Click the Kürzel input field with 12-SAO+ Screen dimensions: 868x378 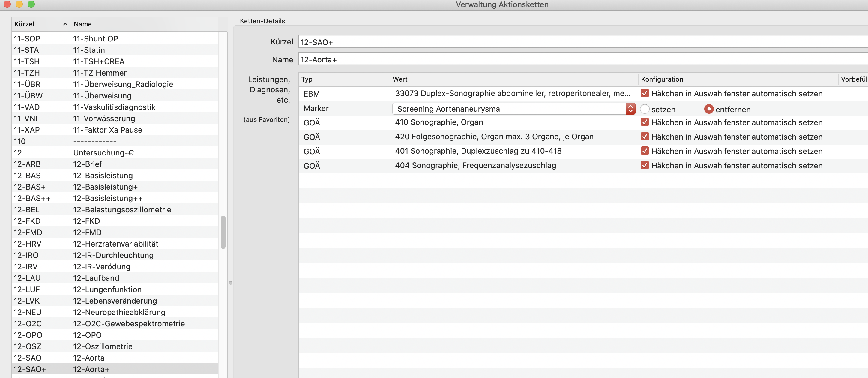(x=583, y=42)
